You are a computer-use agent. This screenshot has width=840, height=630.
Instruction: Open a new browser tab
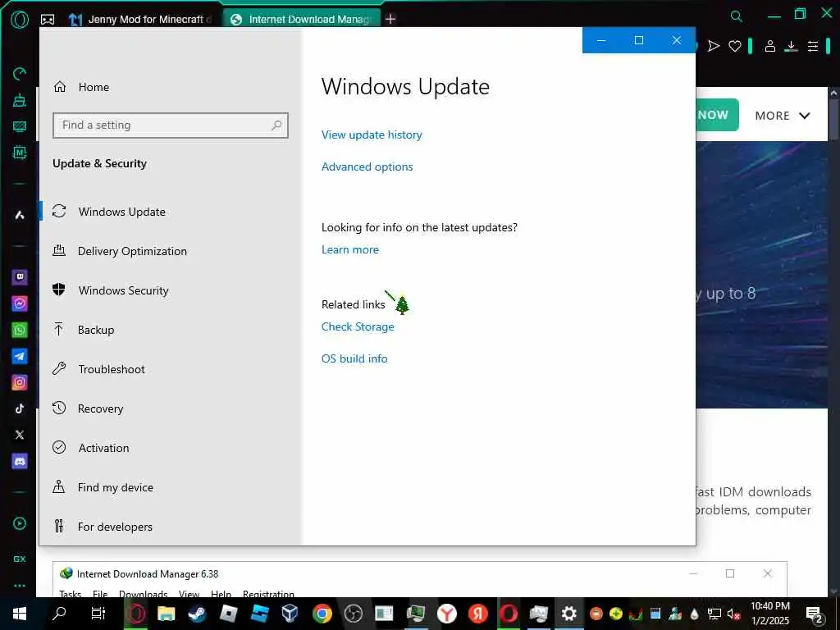coord(390,20)
